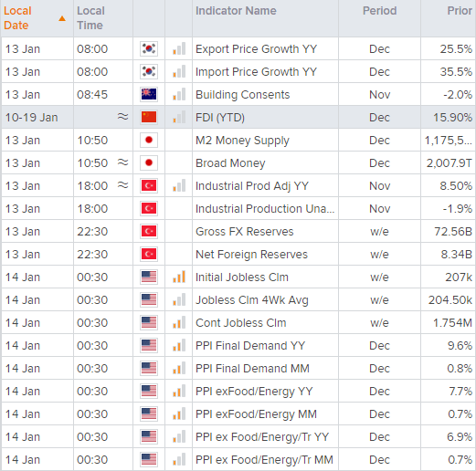Open truncated Industrial Production Una... entry
The height and width of the screenshot is (471, 476).
tap(265, 208)
